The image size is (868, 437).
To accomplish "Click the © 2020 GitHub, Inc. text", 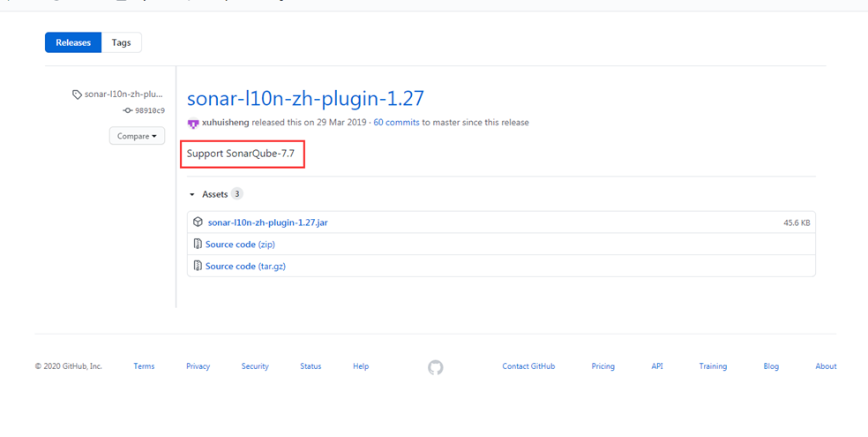I will coord(69,366).
